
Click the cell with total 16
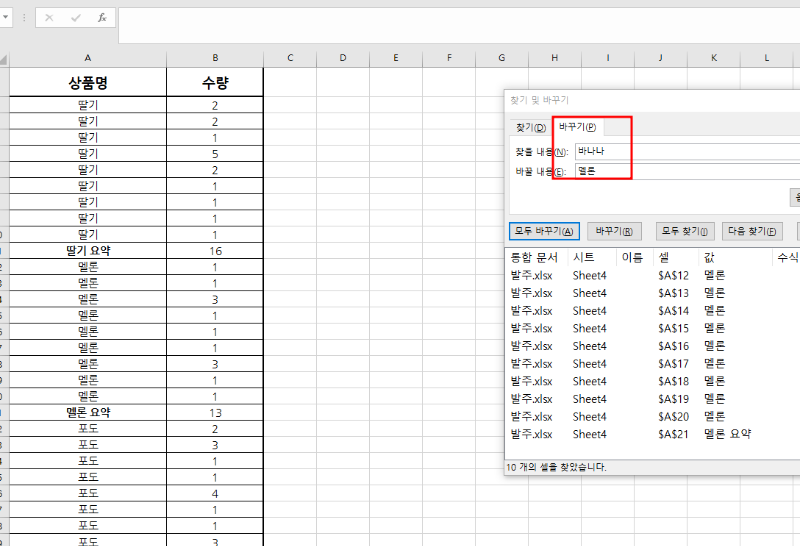click(x=215, y=251)
